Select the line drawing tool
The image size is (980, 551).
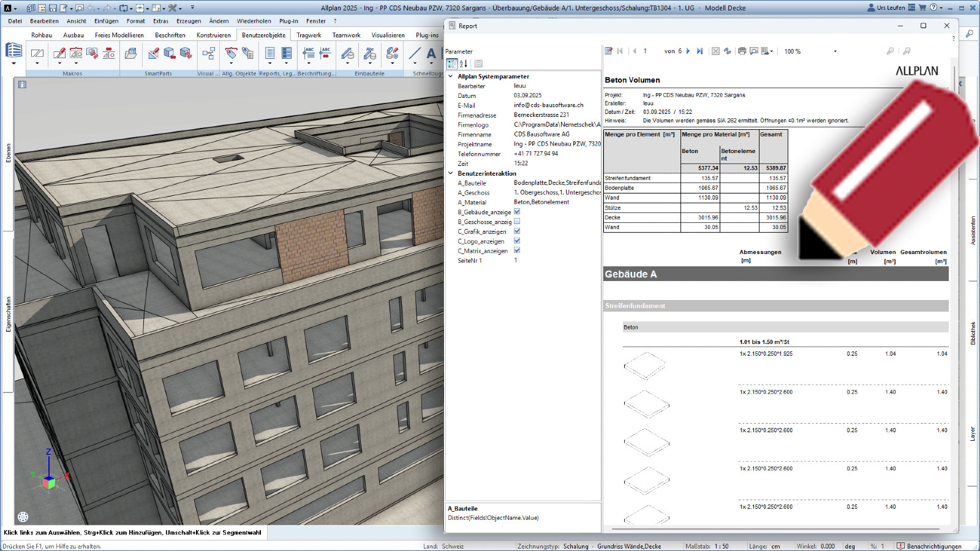click(415, 54)
